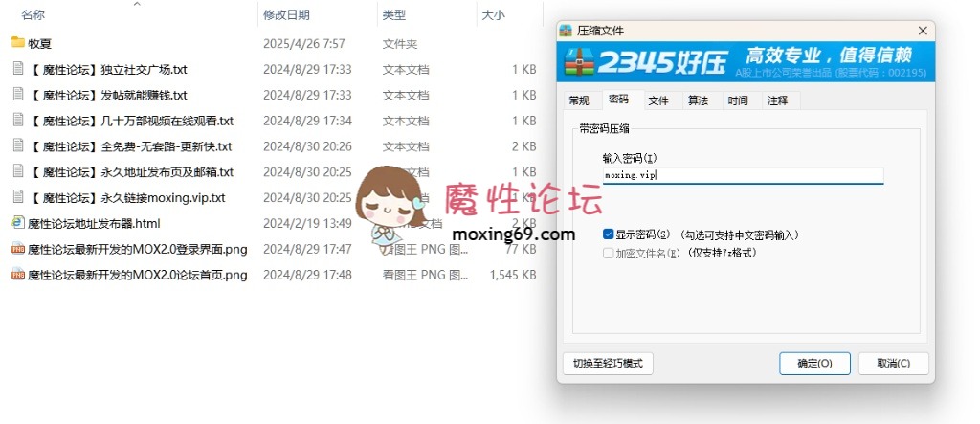The image size is (980, 424).
Task: Toggle the 显示密码 checkbox
Action: coord(608,234)
